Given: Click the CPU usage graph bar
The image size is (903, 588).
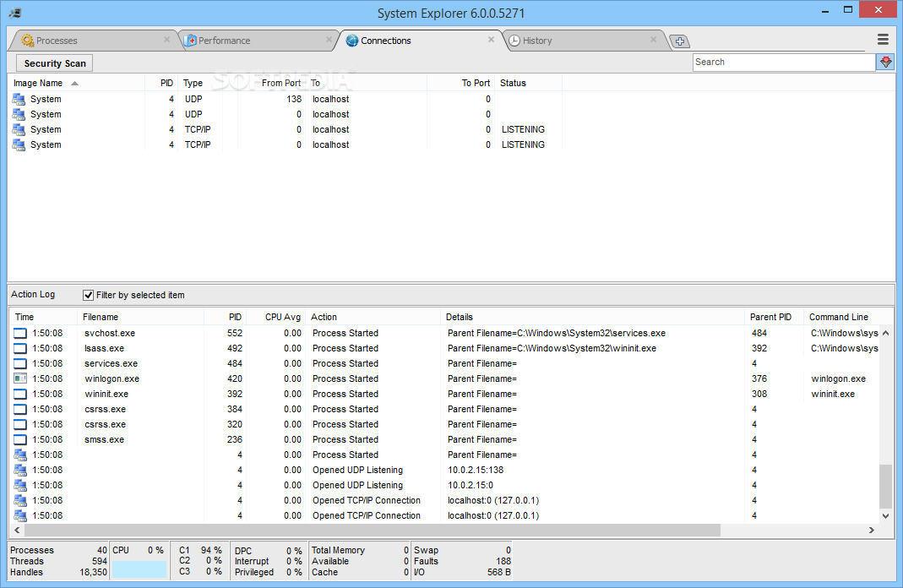Looking at the screenshot, I should pyautogui.click(x=139, y=570).
